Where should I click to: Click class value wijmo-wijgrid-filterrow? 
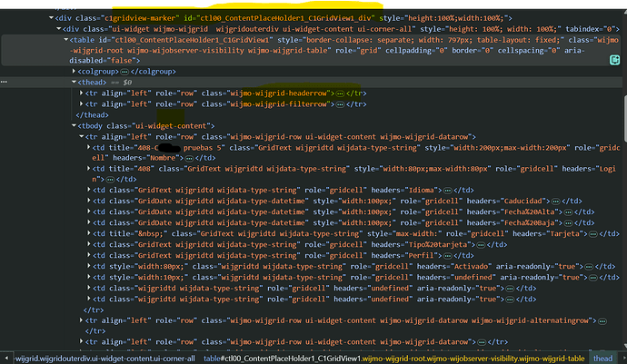278,104
